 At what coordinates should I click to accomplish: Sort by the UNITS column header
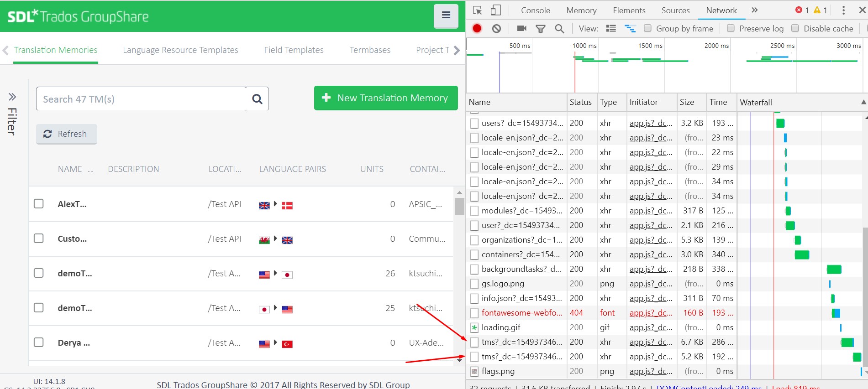[x=372, y=169]
